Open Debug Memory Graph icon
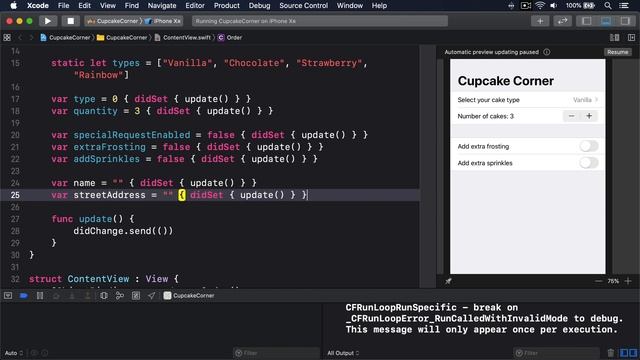The width and height of the screenshot is (640, 360). (x=120, y=296)
